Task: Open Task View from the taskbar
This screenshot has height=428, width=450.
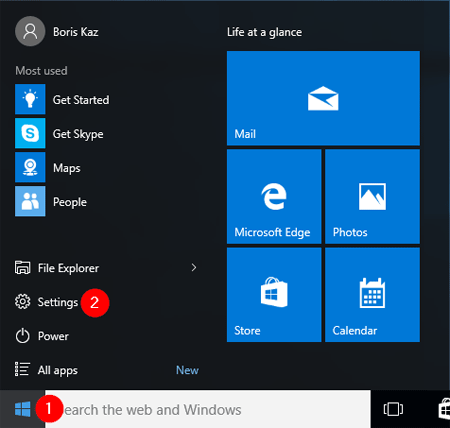Action: pyautogui.click(x=393, y=409)
